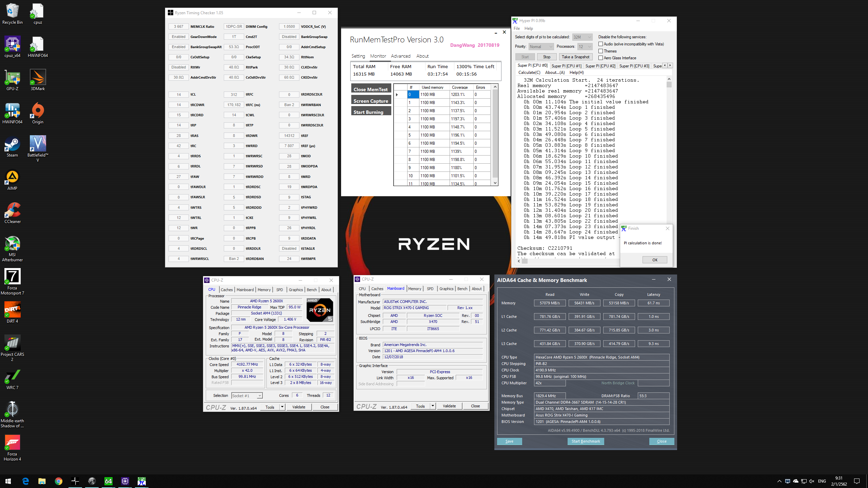Open the Memory tab in CPU-Z Mainboard window
868x488 pixels.
pyautogui.click(x=415, y=289)
